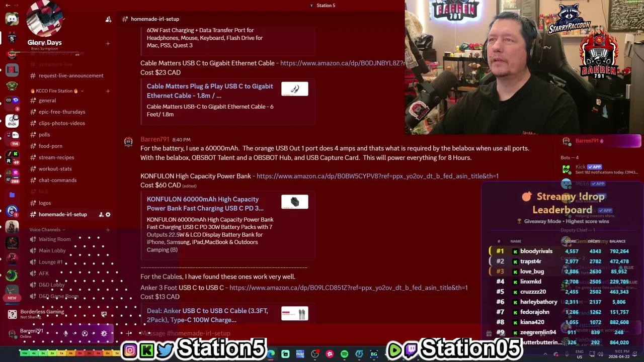Open Deal: Anker USB C cable embed title
The image size is (644, 362).
coord(207,315)
